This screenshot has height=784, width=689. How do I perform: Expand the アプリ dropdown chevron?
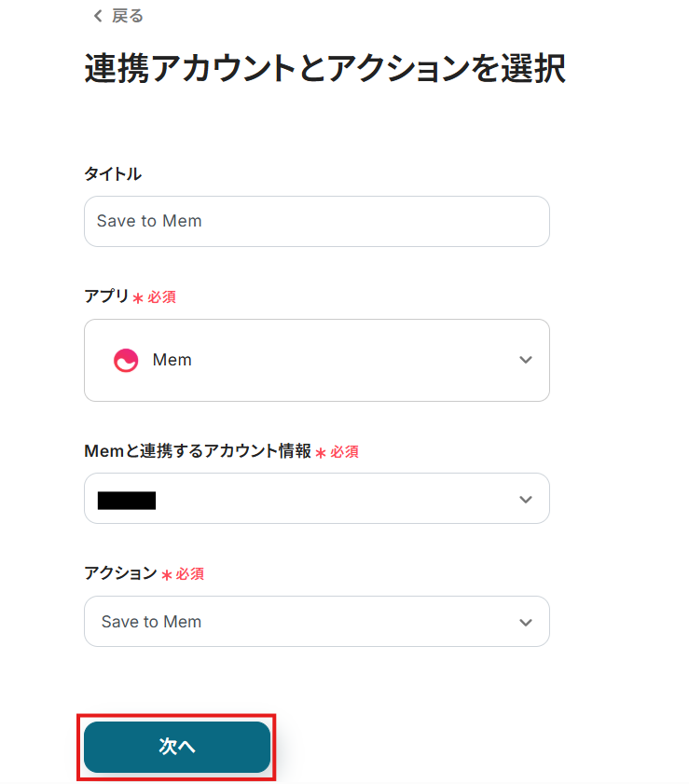click(x=526, y=361)
